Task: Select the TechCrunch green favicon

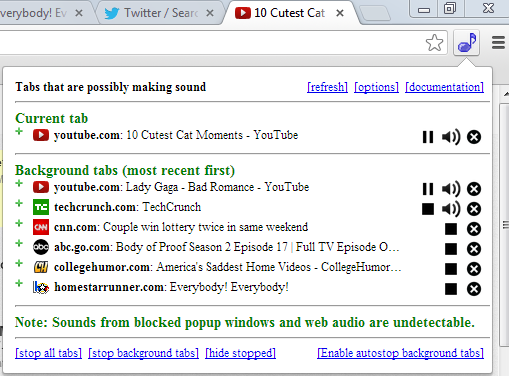Action: (41, 207)
